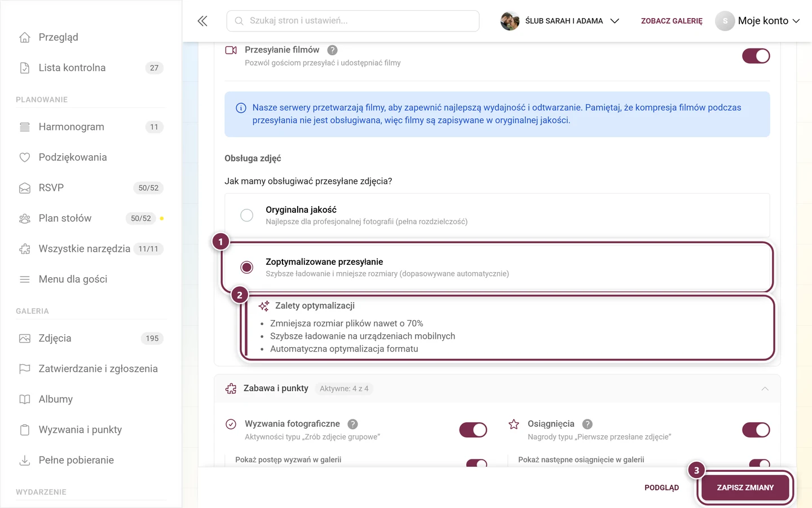Collapse the Zabawa i punkty section
Viewport: 812px width, 508px height.
tap(765, 389)
